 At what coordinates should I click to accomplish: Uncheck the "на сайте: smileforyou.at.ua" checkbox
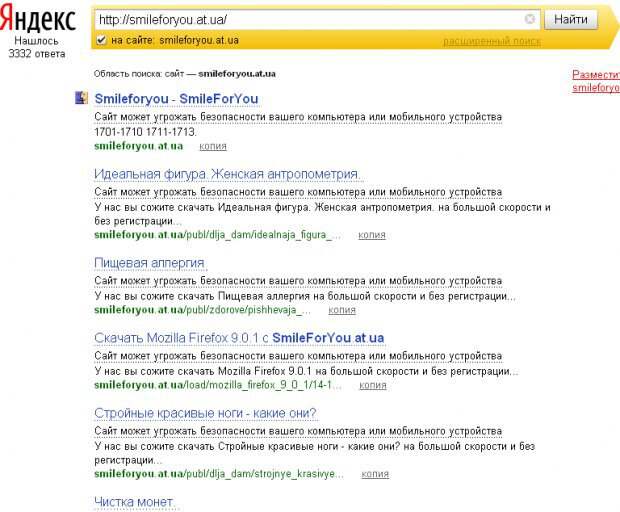pyautogui.click(x=101, y=40)
